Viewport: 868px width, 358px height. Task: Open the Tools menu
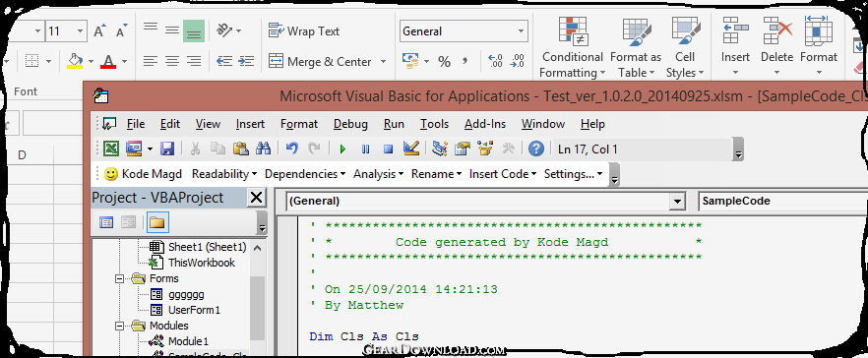coord(434,124)
